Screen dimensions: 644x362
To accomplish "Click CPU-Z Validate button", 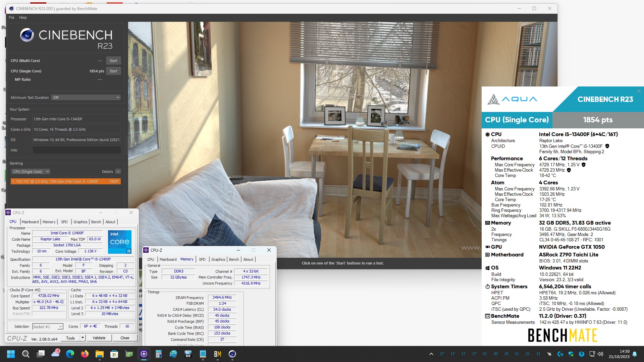I will [x=99, y=338].
